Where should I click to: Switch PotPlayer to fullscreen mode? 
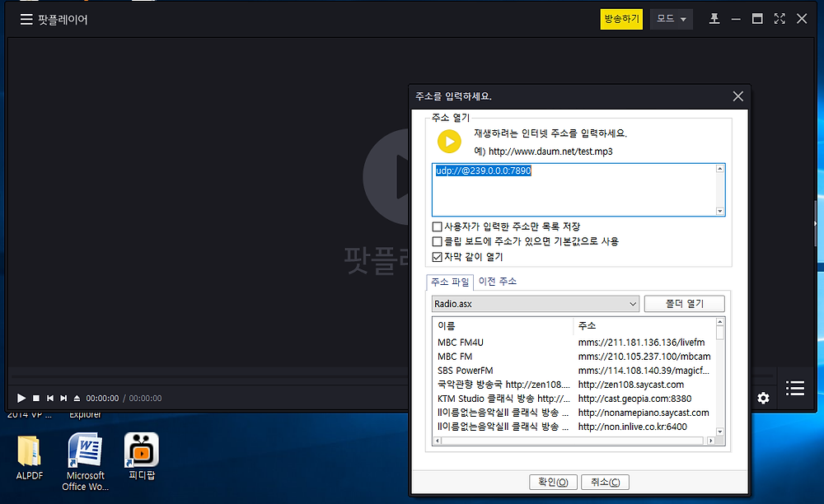click(x=780, y=19)
